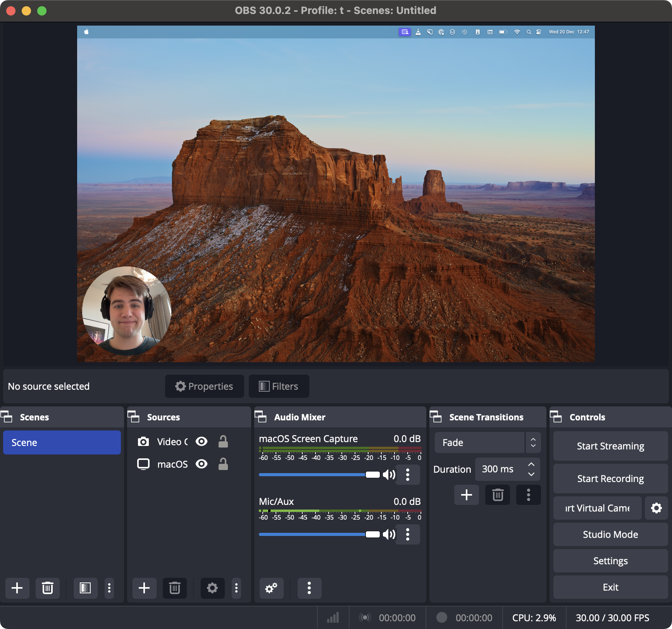Undock the Audio Mixer panel via header icon
This screenshot has height=629, width=672.
click(x=260, y=417)
